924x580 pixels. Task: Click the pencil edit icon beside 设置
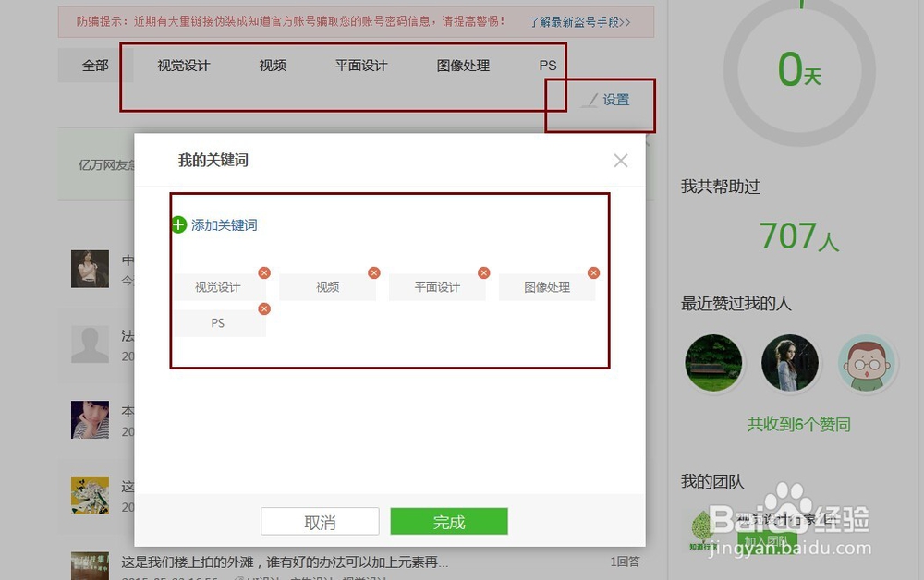click(590, 100)
